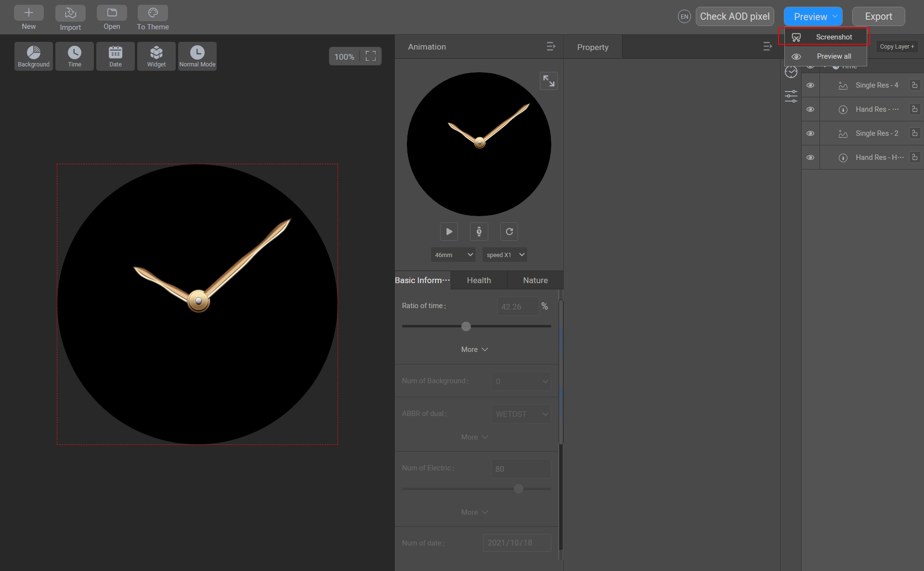Expand More under Ratio of time

(x=474, y=349)
